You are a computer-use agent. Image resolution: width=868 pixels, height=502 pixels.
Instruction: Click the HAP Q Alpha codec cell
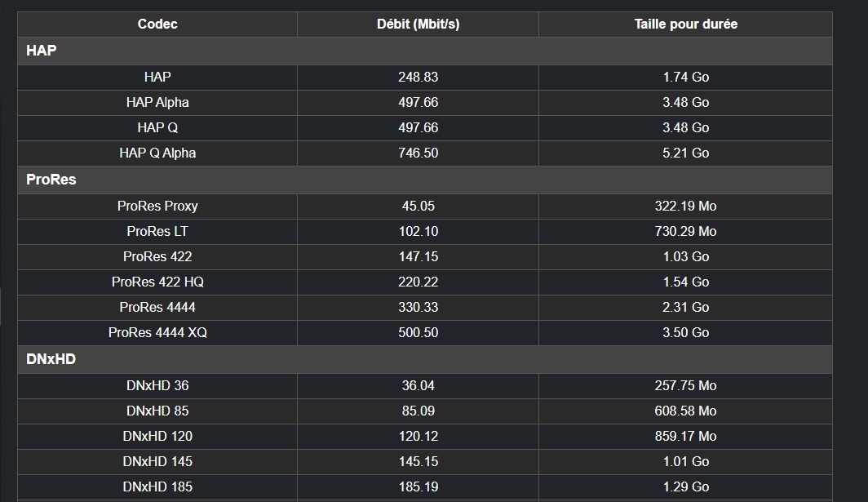point(157,153)
